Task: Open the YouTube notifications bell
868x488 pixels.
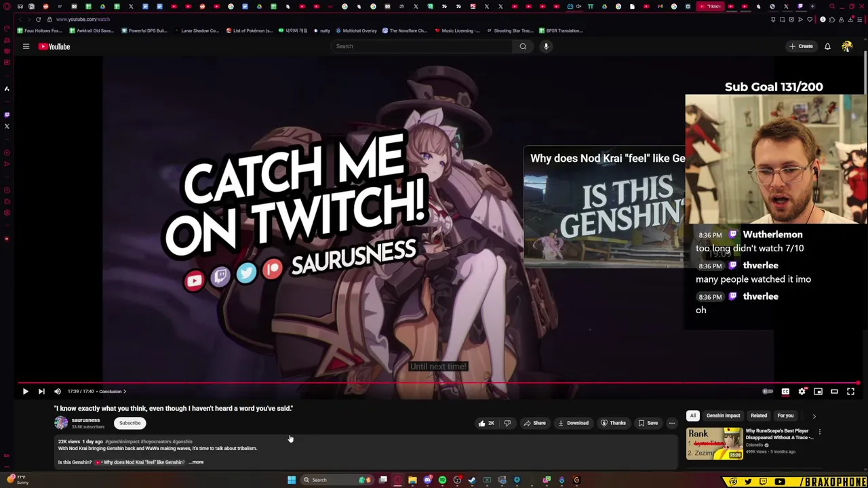Action: click(827, 46)
